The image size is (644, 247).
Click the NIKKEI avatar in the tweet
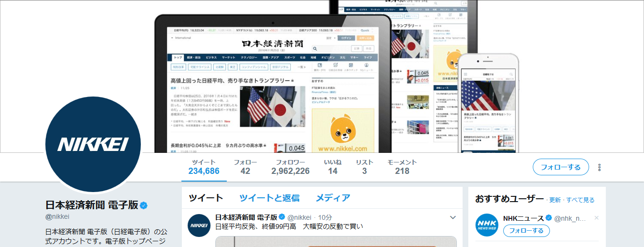tap(199, 225)
